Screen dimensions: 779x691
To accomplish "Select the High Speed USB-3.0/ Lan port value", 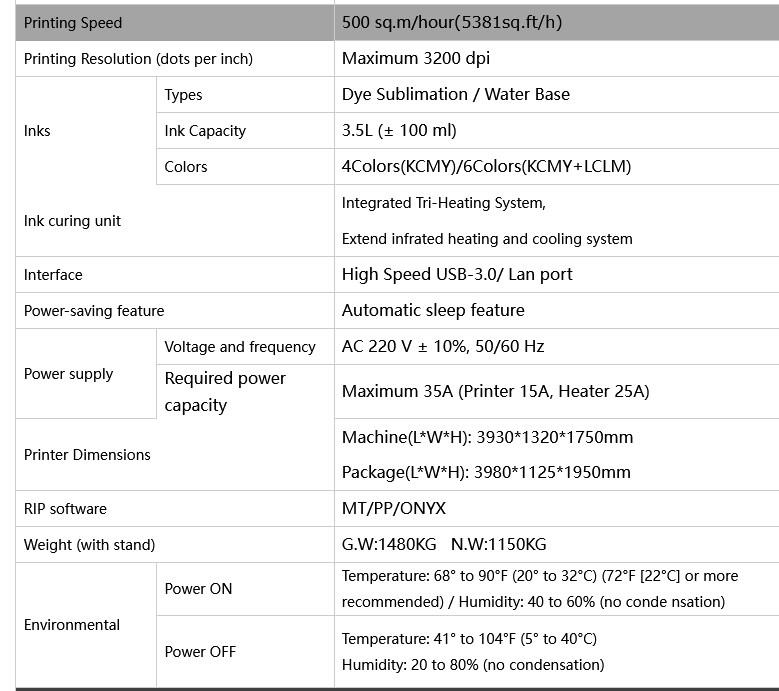I will (457, 274).
